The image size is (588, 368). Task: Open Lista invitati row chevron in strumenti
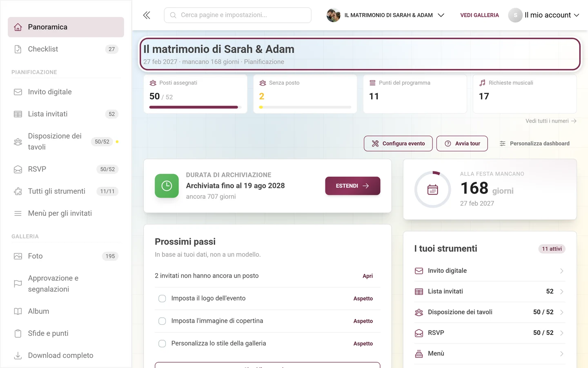(562, 292)
